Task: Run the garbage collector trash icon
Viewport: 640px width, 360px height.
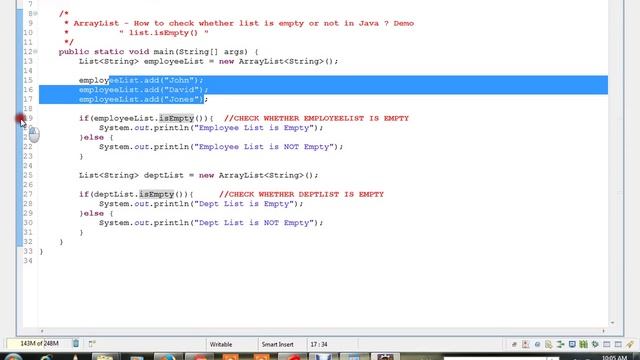Action: 76,343
